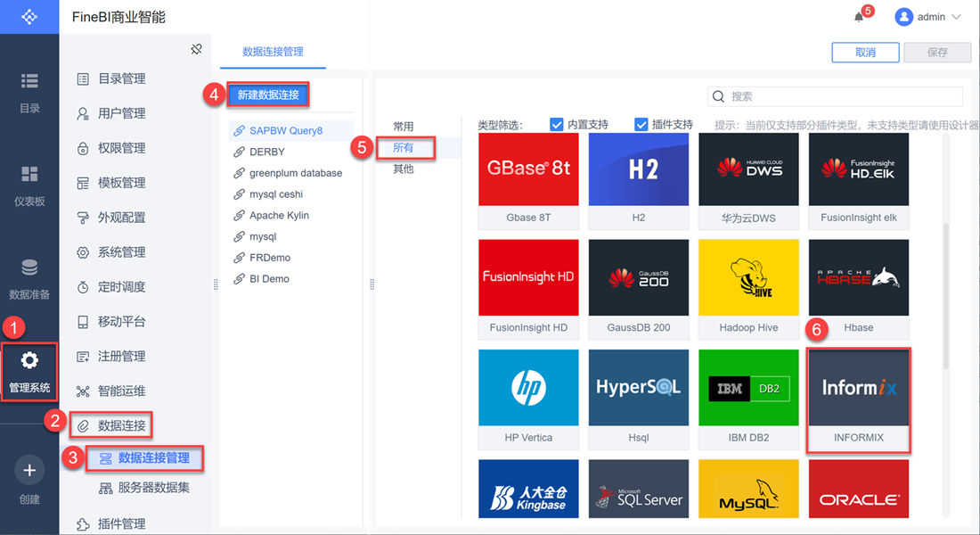This screenshot has height=535, width=980.
Task: Select the MySQL database tile
Action: point(748,489)
